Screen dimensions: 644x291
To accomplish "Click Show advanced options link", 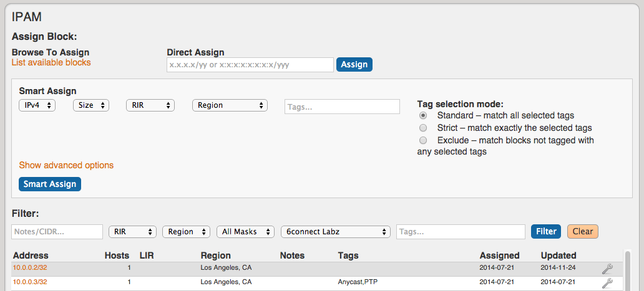I will (66, 165).
